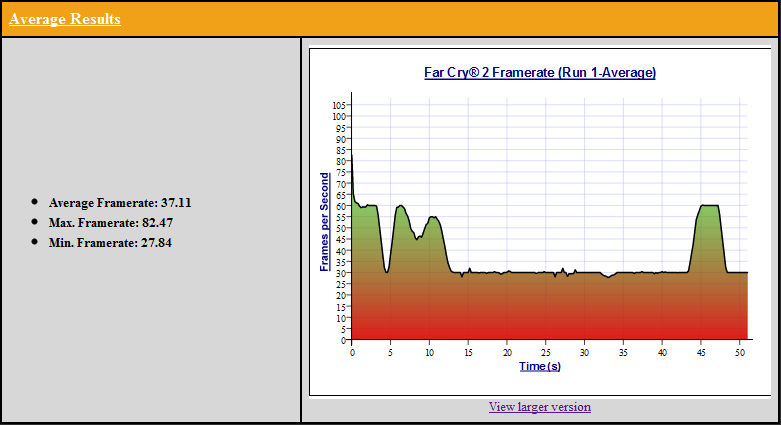Click the graph dip near 33 seconds
The height and width of the screenshot is (425, 781).
pyautogui.click(x=608, y=277)
